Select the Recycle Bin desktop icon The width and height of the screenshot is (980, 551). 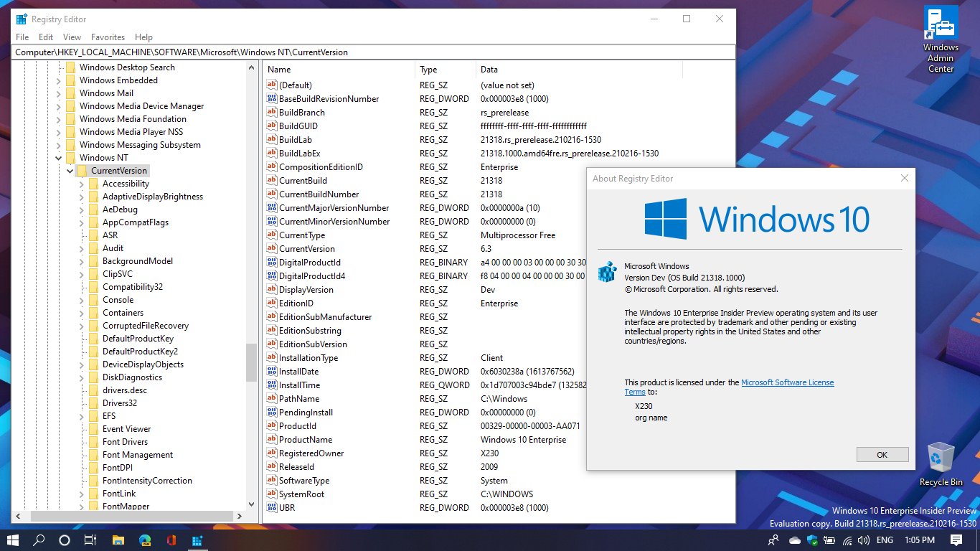[x=941, y=464]
